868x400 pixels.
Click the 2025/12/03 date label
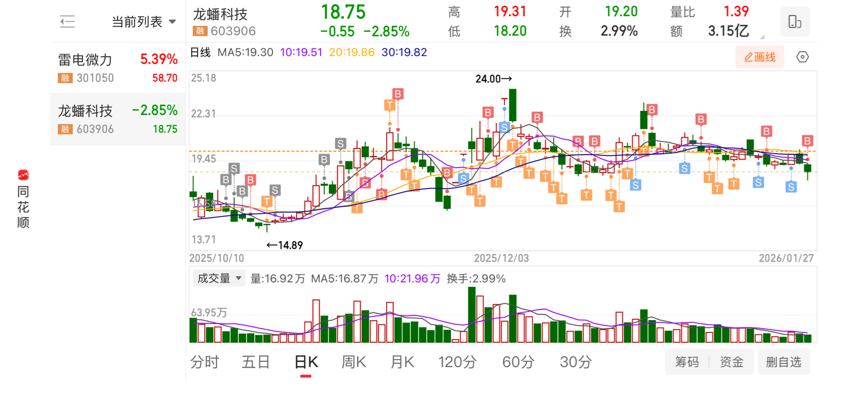point(502,258)
